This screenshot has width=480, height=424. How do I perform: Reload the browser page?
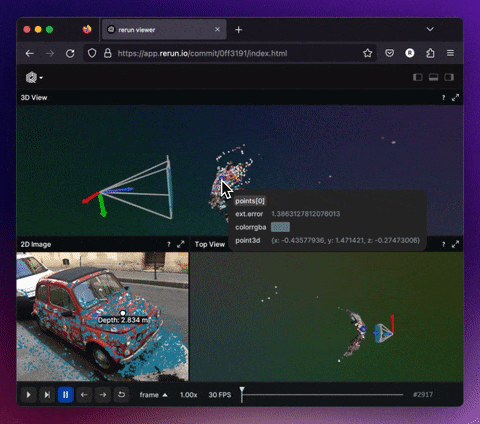click(70, 53)
